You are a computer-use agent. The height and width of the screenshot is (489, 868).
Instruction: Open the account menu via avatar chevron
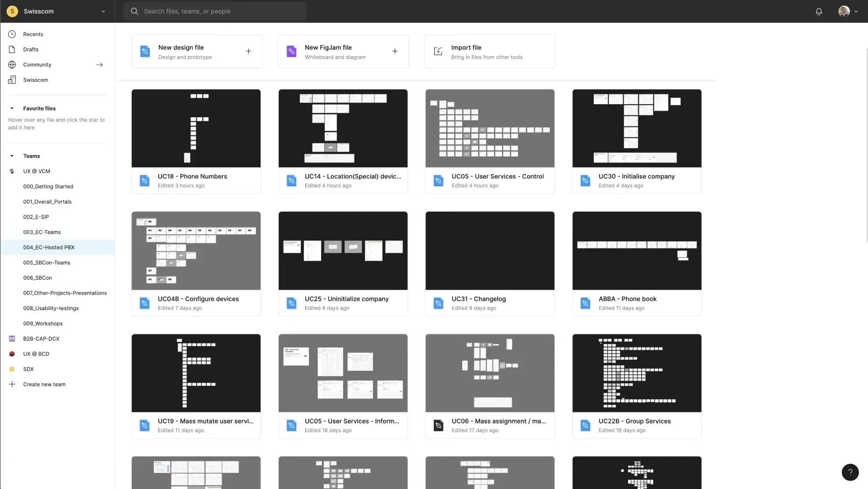(x=856, y=11)
